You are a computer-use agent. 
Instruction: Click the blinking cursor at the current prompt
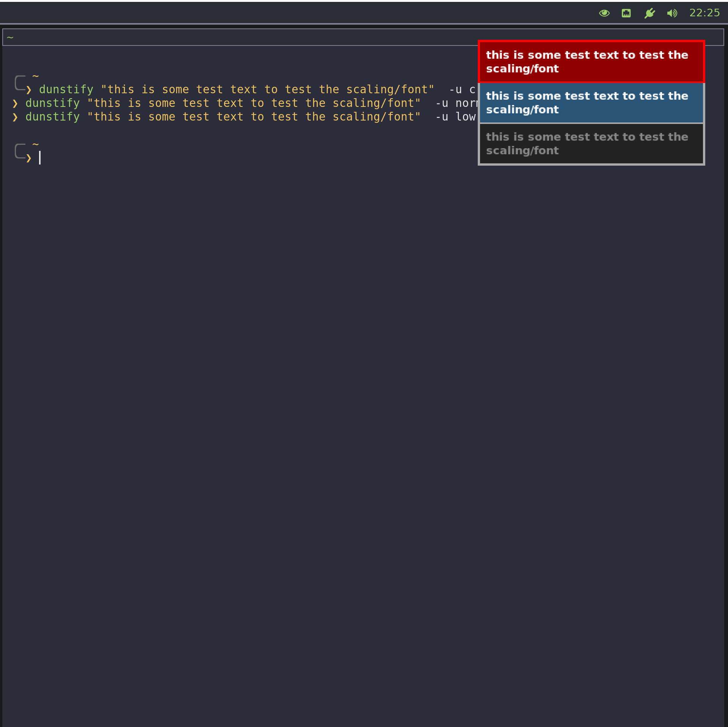tap(40, 158)
